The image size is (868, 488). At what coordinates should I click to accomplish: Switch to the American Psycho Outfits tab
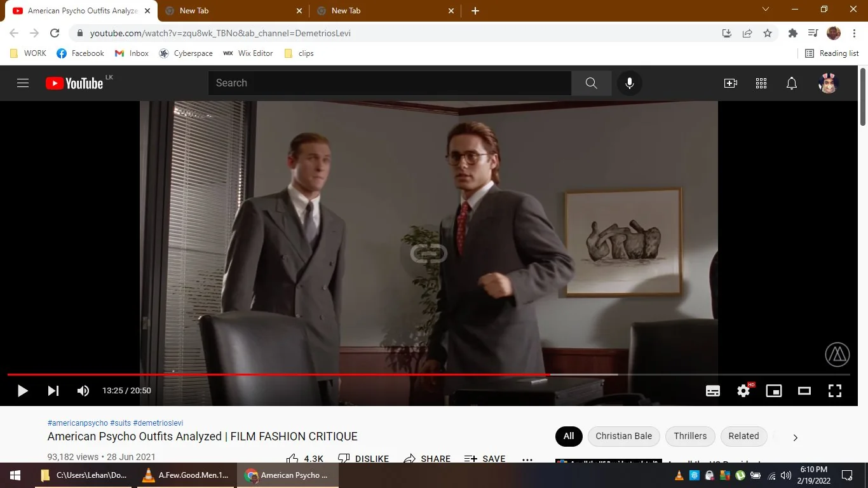coord(81,11)
